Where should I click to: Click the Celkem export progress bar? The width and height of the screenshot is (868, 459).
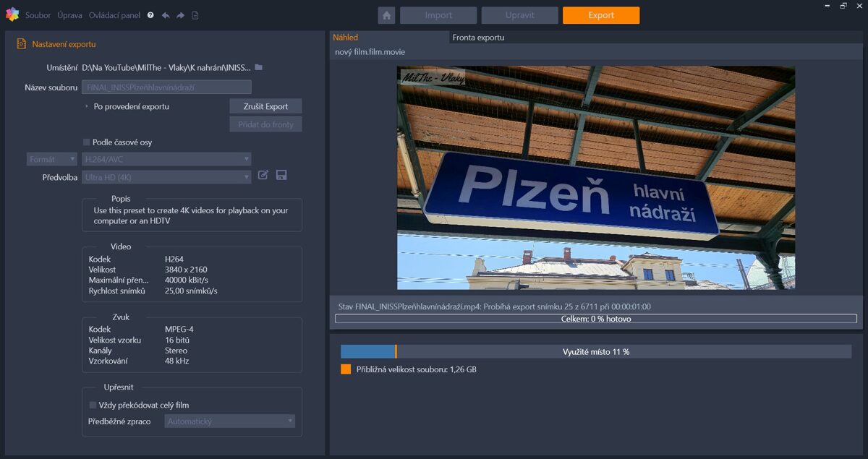click(x=595, y=318)
